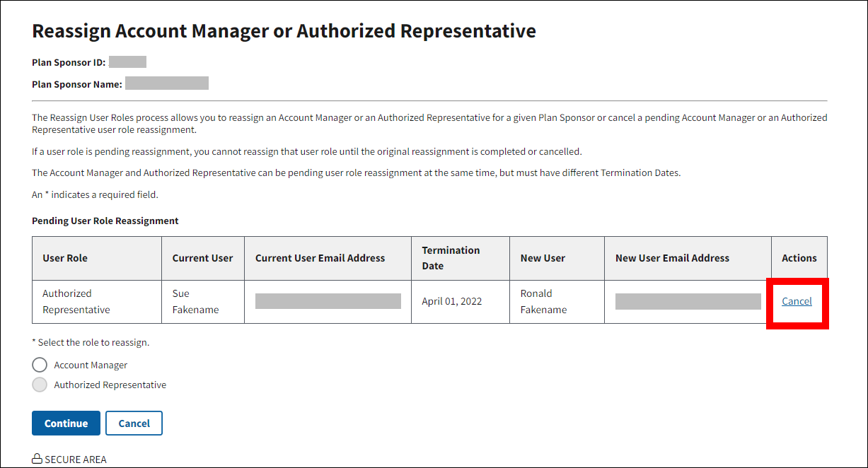The width and height of the screenshot is (868, 468).
Task: Click the Cancel link in Actions column
Action: pos(797,302)
